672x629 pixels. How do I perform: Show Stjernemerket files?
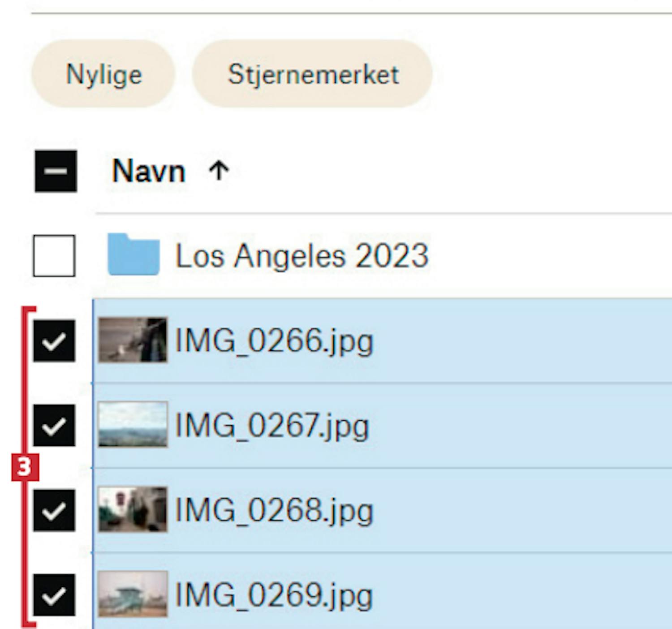[x=313, y=74]
